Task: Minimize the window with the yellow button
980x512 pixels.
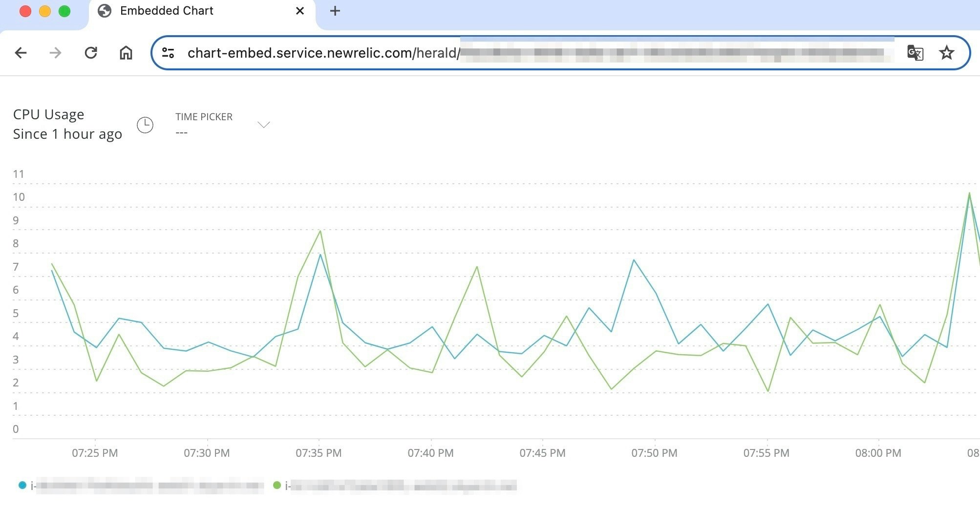Action: pyautogui.click(x=45, y=11)
